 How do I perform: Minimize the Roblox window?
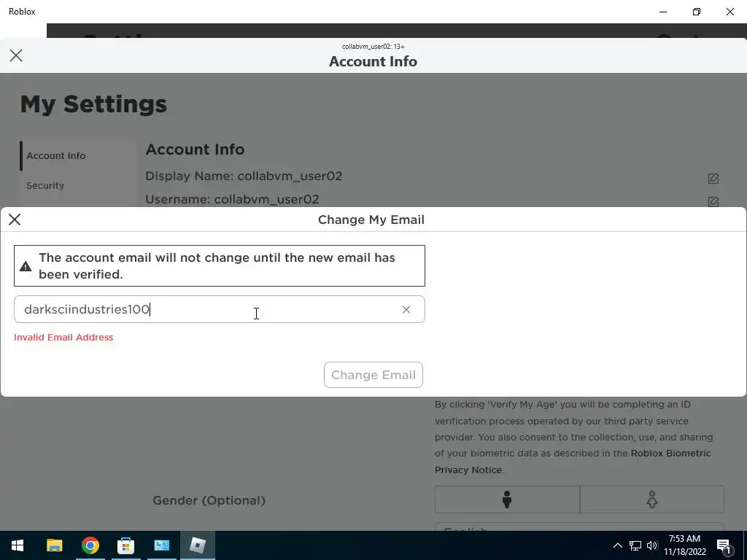point(663,12)
